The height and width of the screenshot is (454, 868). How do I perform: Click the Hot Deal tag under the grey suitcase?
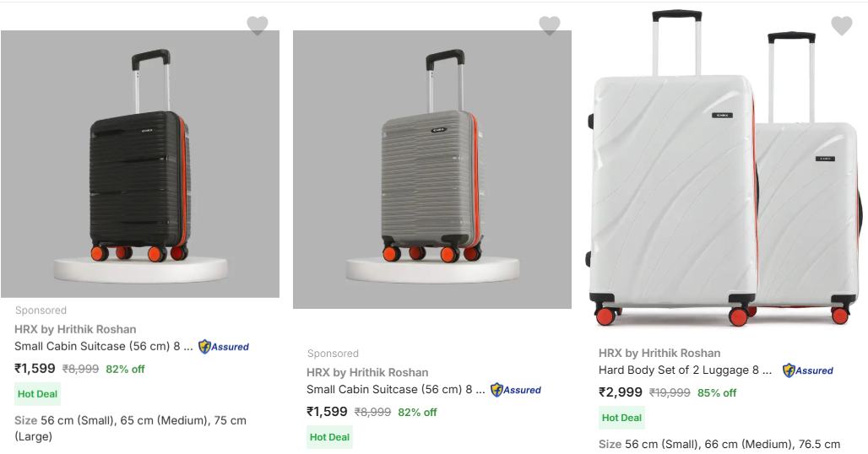coord(329,437)
